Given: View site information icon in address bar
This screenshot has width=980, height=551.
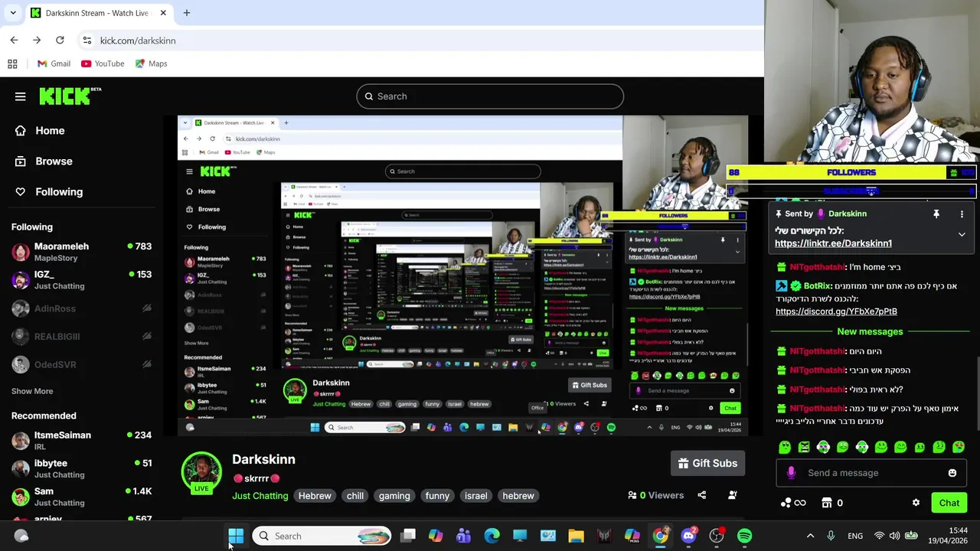Looking at the screenshot, I should pos(87,41).
